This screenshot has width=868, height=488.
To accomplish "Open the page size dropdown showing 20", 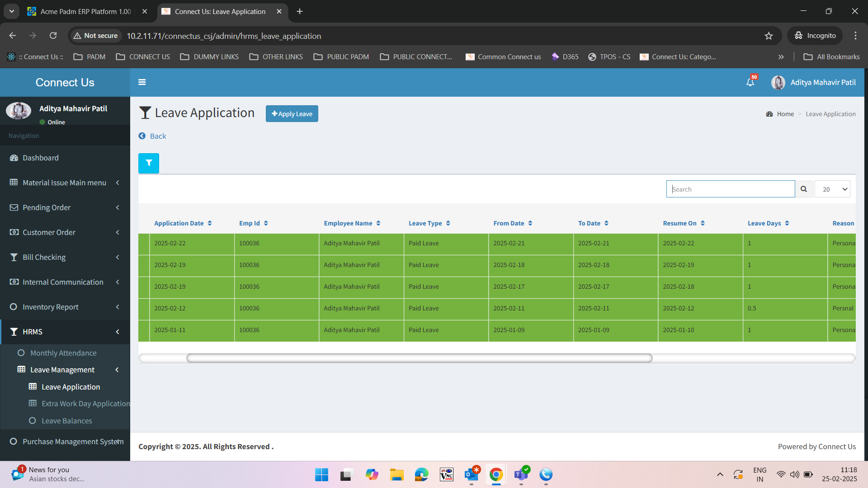I will pyautogui.click(x=832, y=189).
